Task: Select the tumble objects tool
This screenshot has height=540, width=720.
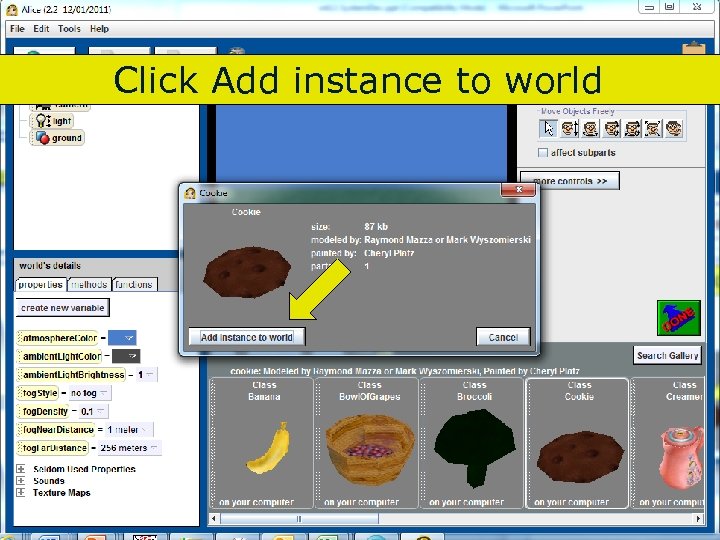Action: (632, 129)
